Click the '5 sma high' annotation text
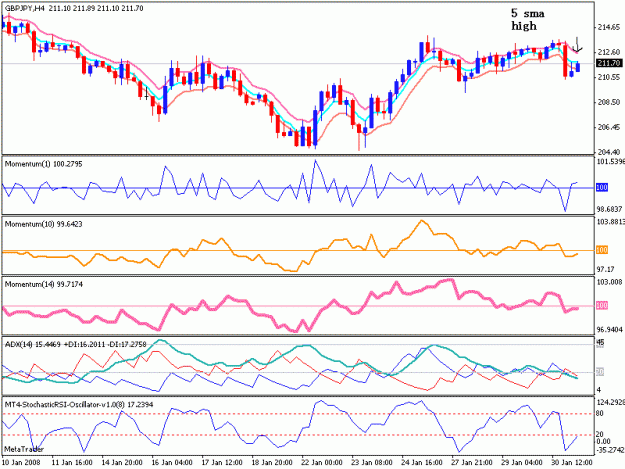Image resolution: width=625 pixels, height=469 pixels. 528,20
